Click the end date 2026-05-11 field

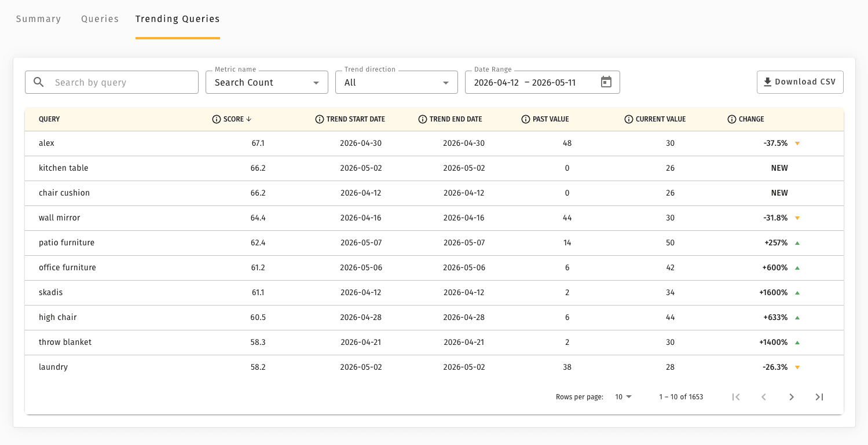(554, 82)
